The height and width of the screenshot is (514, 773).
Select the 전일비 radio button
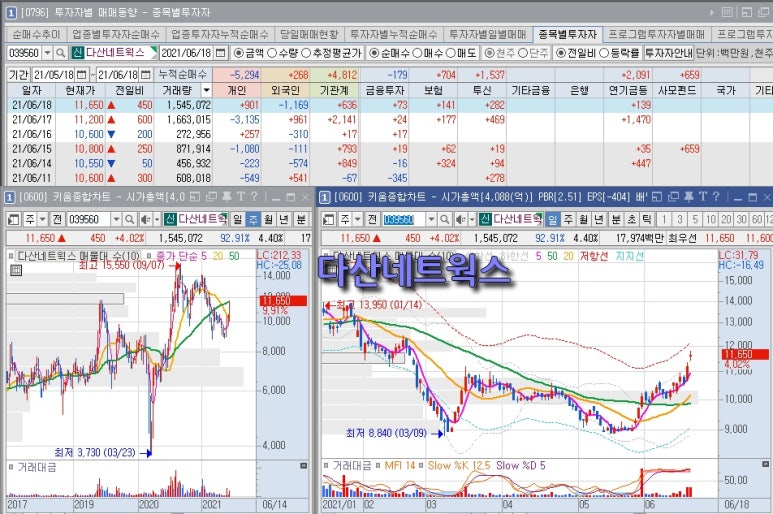pyautogui.click(x=561, y=53)
